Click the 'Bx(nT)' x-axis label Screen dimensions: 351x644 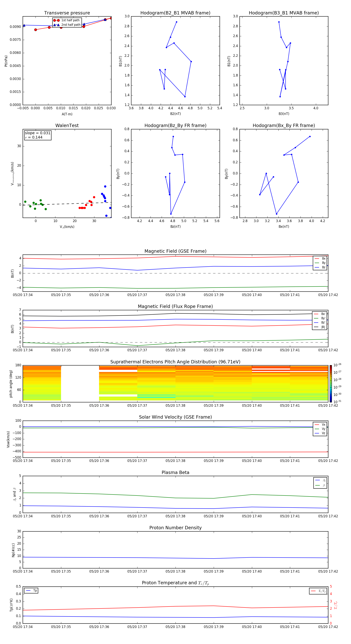[x=284, y=227]
